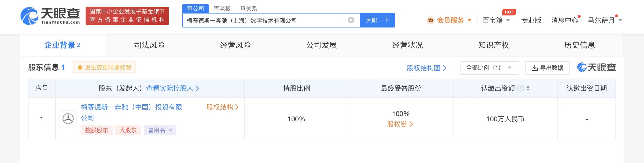Viewport: 644px width, 163px height.
Task: Sort by 认缴出资额 using the sort arrows
Action: (528, 88)
